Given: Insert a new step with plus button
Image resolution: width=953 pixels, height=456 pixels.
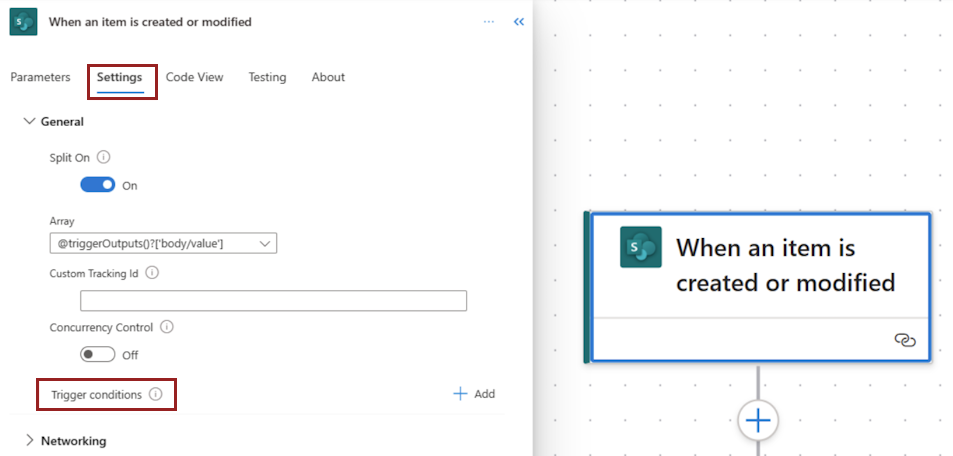Looking at the screenshot, I should point(758,421).
